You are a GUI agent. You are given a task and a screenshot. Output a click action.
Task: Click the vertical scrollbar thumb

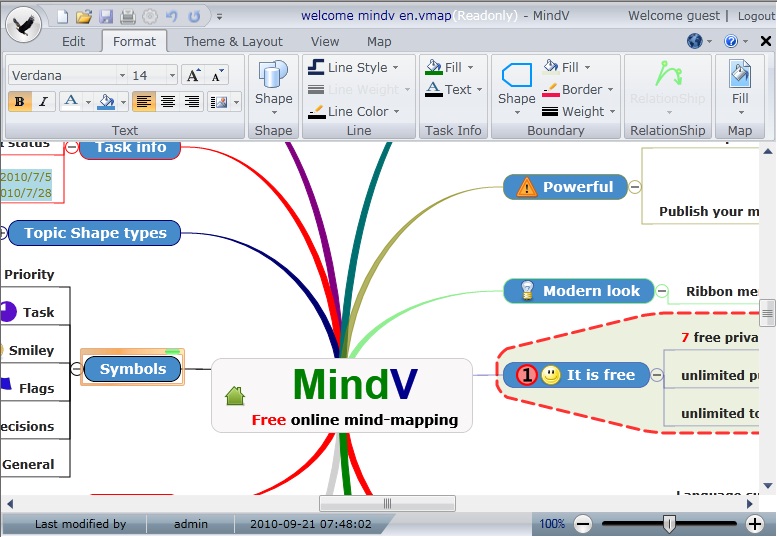pos(767,313)
